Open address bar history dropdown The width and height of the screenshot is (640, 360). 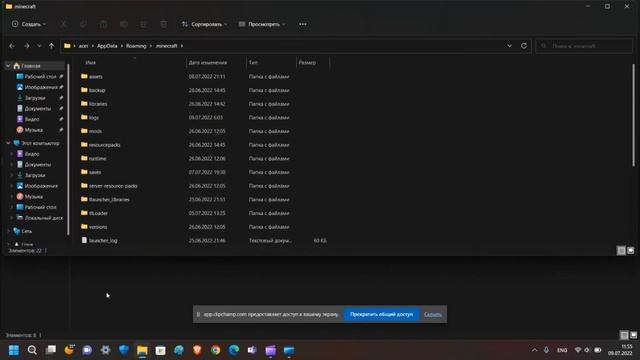(x=509, y=46)
